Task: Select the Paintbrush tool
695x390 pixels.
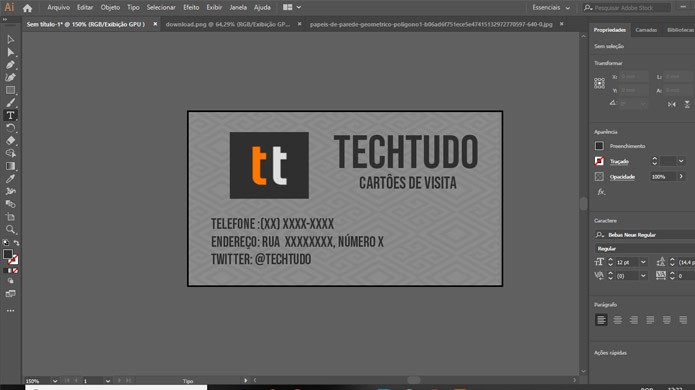Action: [x=10, y=103]
